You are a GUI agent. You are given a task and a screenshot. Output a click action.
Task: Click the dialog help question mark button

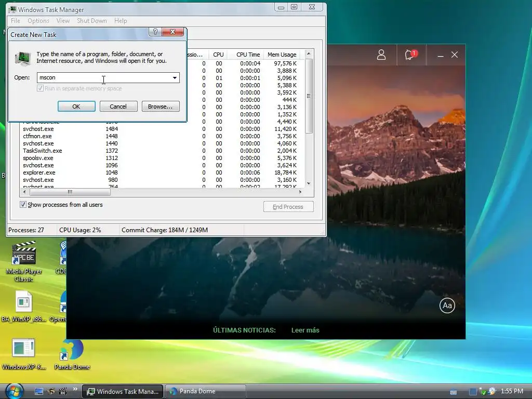(155, 32)
